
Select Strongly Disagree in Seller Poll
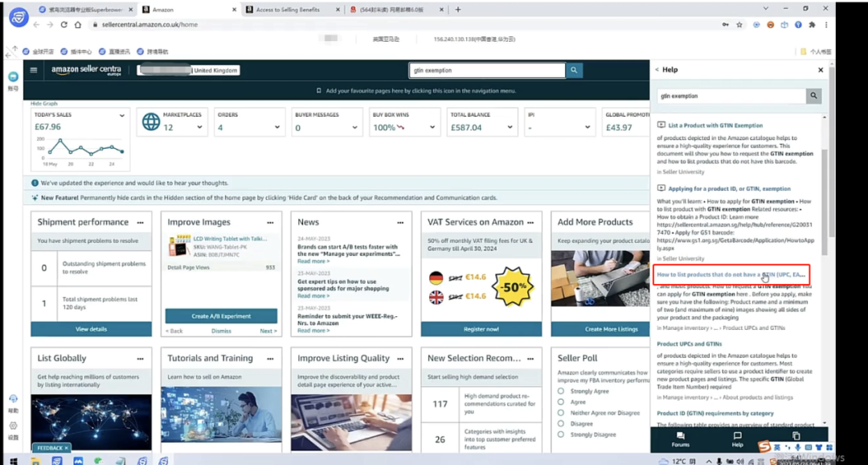[561, 434]
